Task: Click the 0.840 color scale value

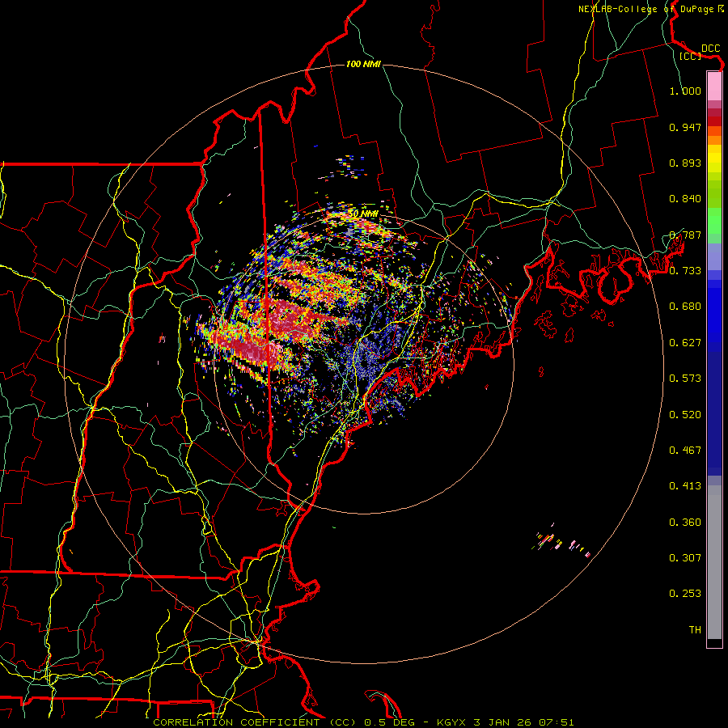Action: (x=685, y=199)
